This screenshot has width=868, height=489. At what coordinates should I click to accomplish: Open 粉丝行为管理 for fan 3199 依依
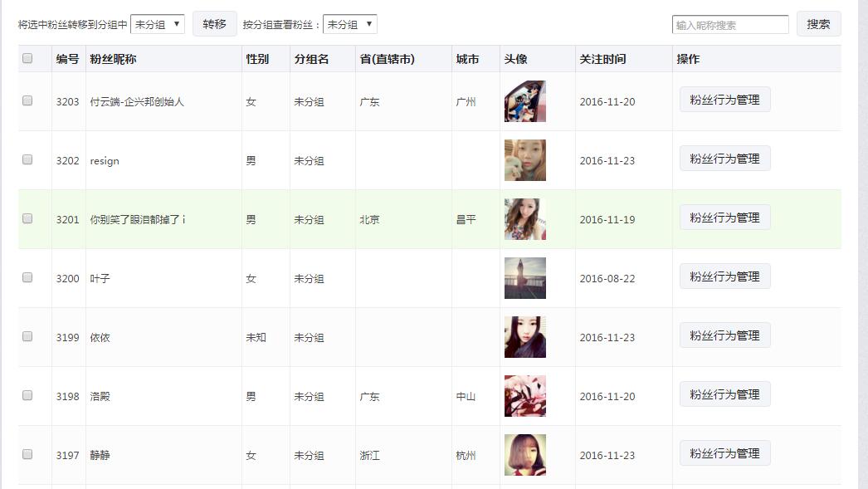click(724, 335)
